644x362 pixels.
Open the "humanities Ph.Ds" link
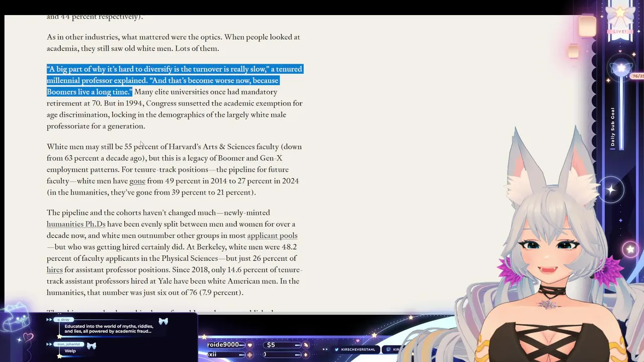coord(76,224)
